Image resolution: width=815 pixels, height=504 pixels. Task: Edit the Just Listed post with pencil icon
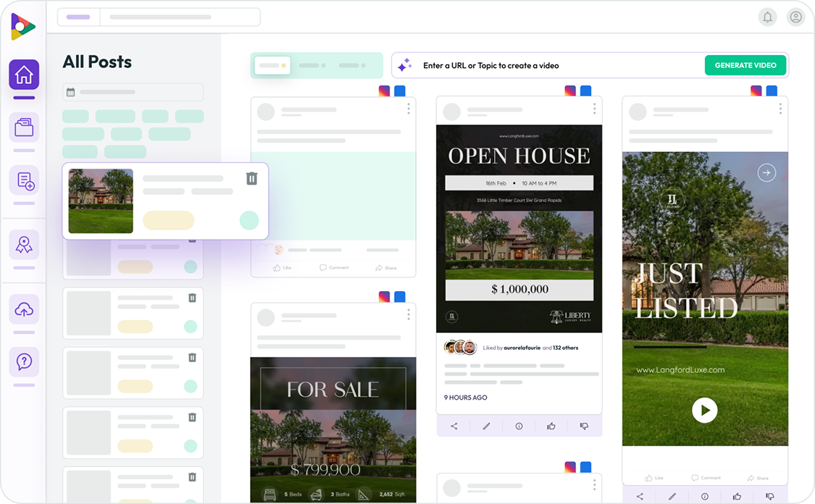(x=672, y=496)
